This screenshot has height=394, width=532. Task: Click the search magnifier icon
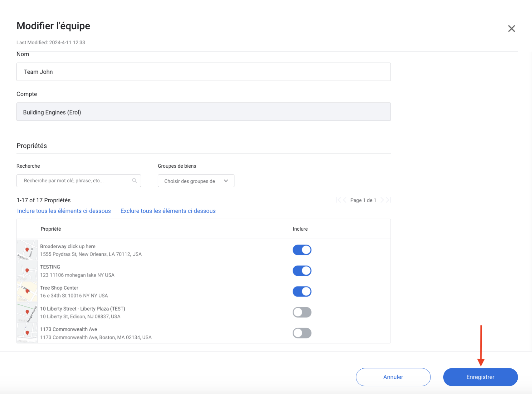click(134, 181)
